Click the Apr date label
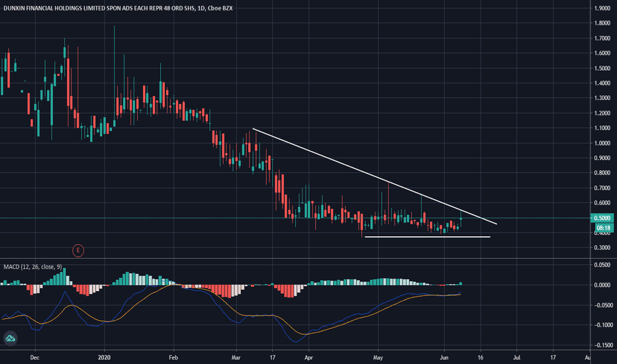The image size is (617, 364). 308,357
